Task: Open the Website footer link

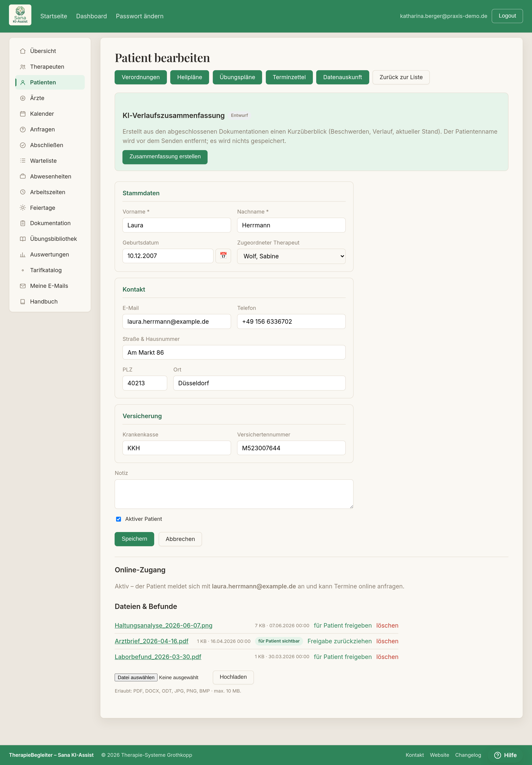Action: (x=439, y=755)
